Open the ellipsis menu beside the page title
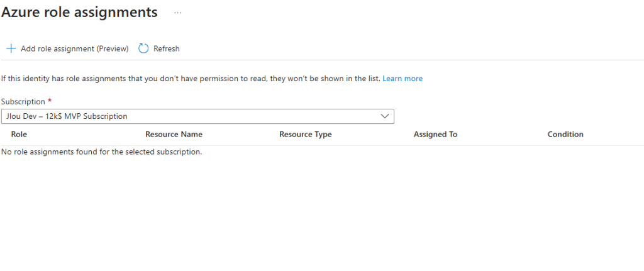This screenshot has height=271, width=644. [x=178, y=13]
